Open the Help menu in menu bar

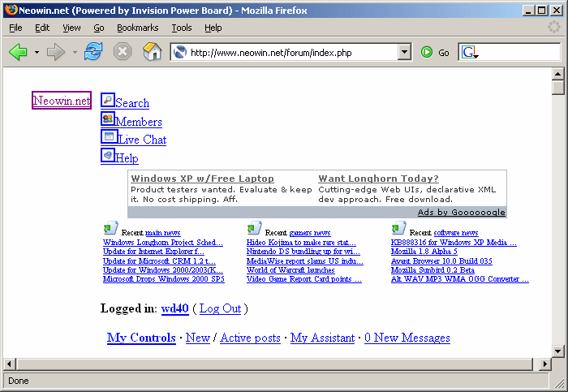click(x=213, y=28)
